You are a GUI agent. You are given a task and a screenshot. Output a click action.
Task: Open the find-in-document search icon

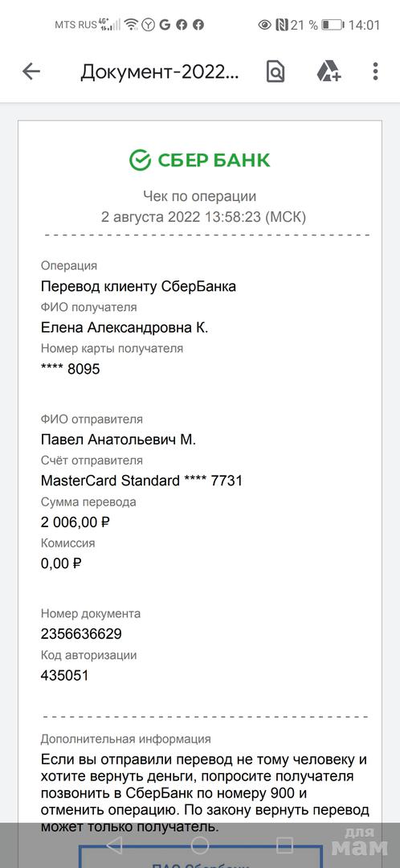(x=276, y=72)
